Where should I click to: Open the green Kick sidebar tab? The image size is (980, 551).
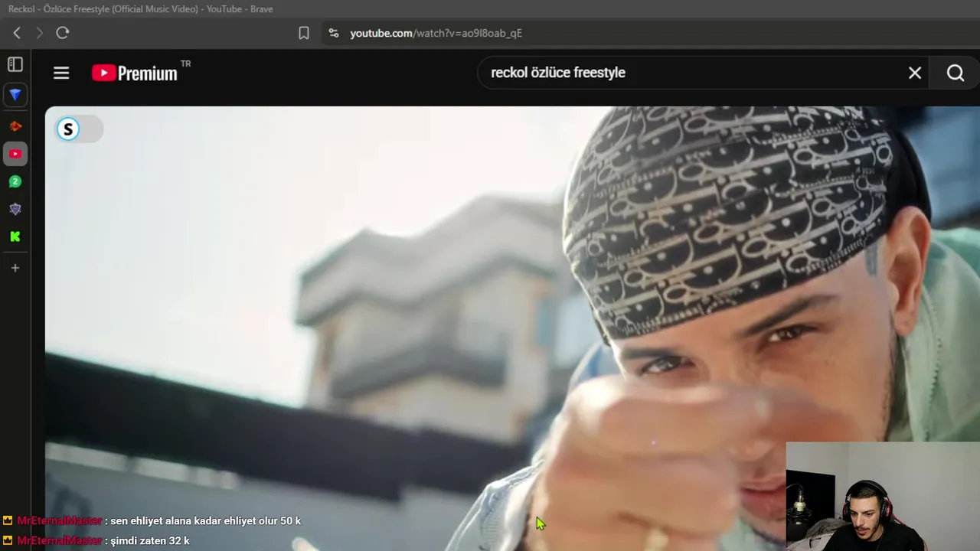tap(15, 236)
